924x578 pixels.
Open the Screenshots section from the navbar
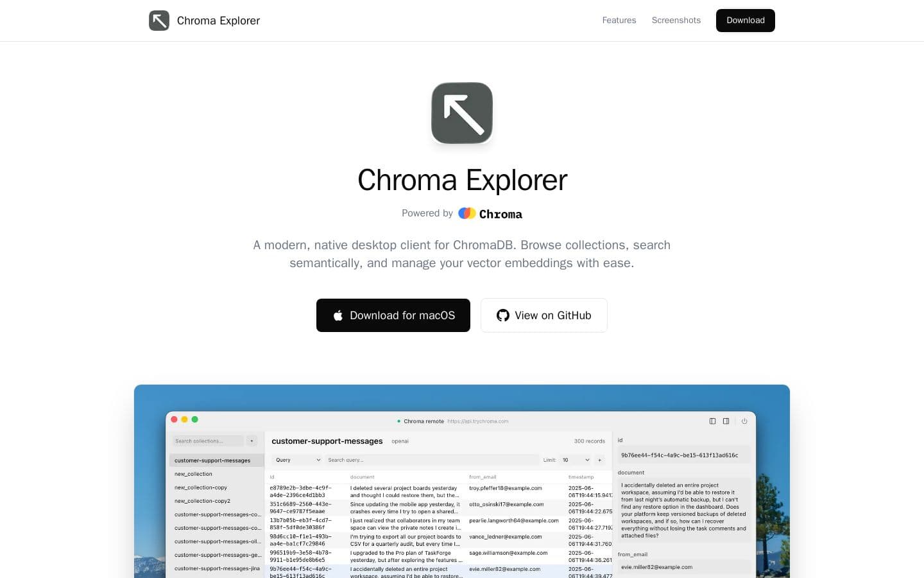tap(676, 20)
